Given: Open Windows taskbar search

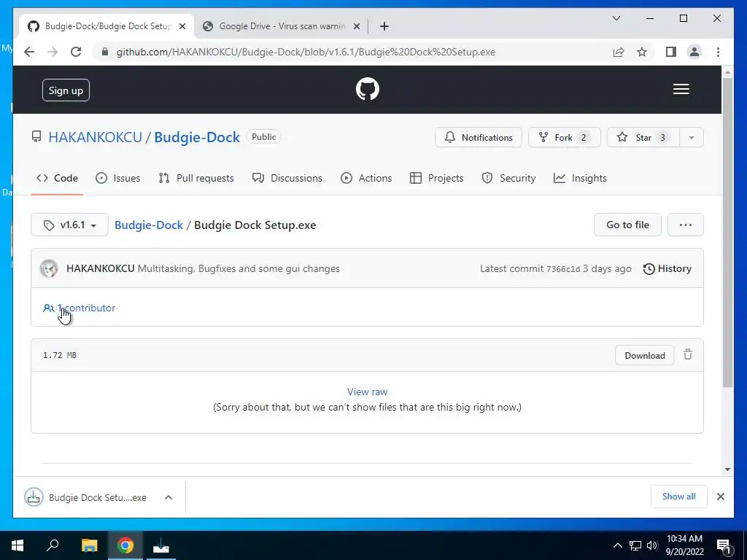Looking at the screenshot, I should pos(53,545).
